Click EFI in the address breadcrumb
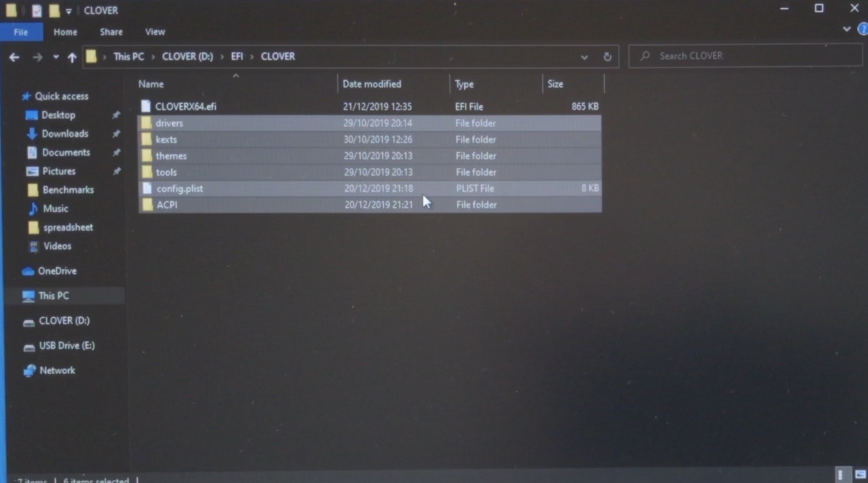868x483 pixels. coord(237,56)
